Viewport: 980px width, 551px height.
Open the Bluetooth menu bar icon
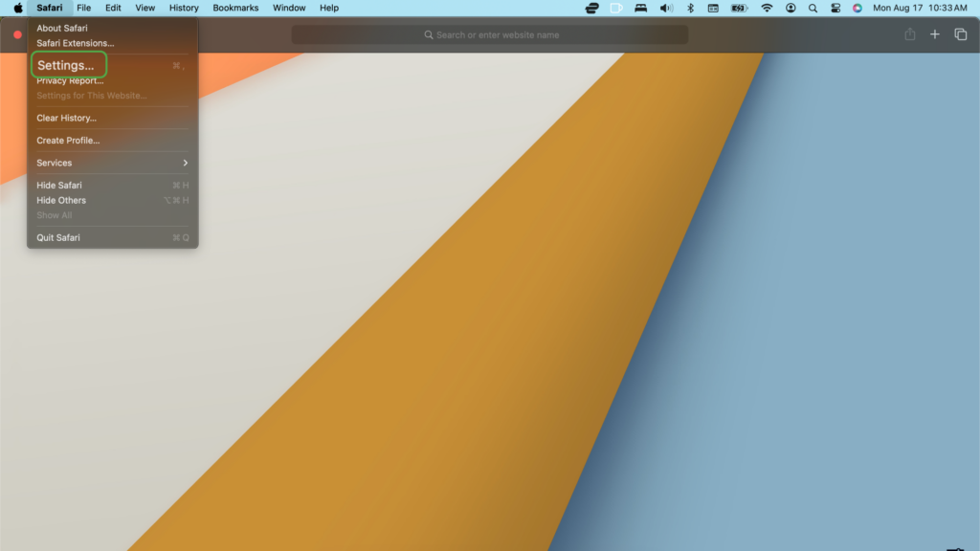691,8
